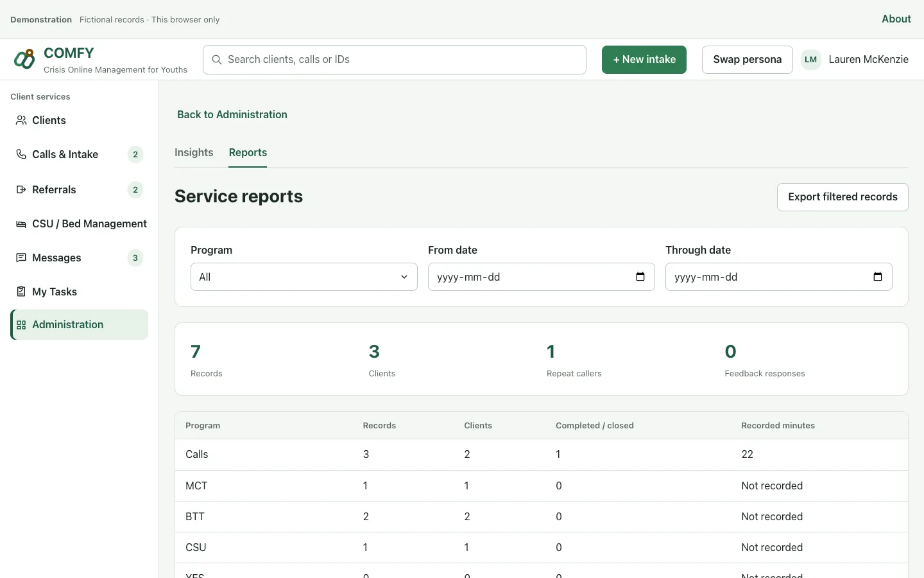
Task: Click the CSU row in the table
Action: [542, 548]
